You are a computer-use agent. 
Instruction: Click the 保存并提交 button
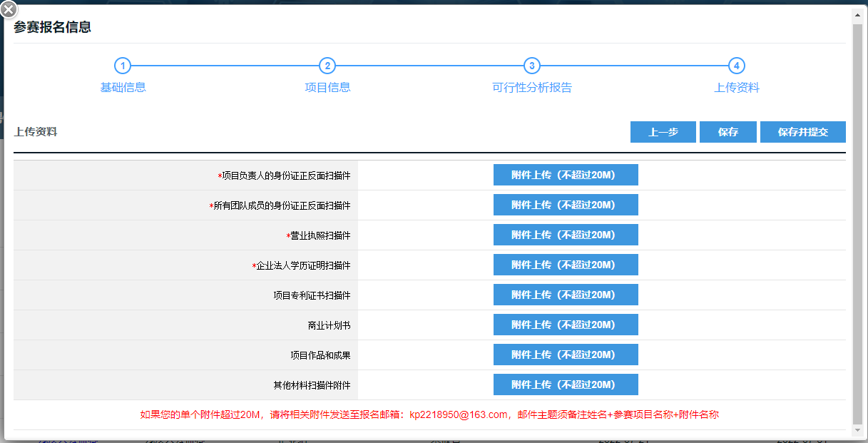click(x=803, y=132)
